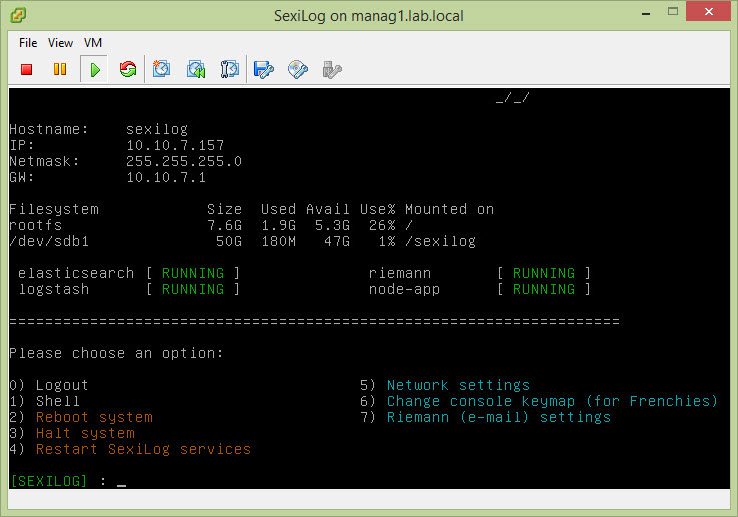Maximize the SexiLog console window

point(673,12)
